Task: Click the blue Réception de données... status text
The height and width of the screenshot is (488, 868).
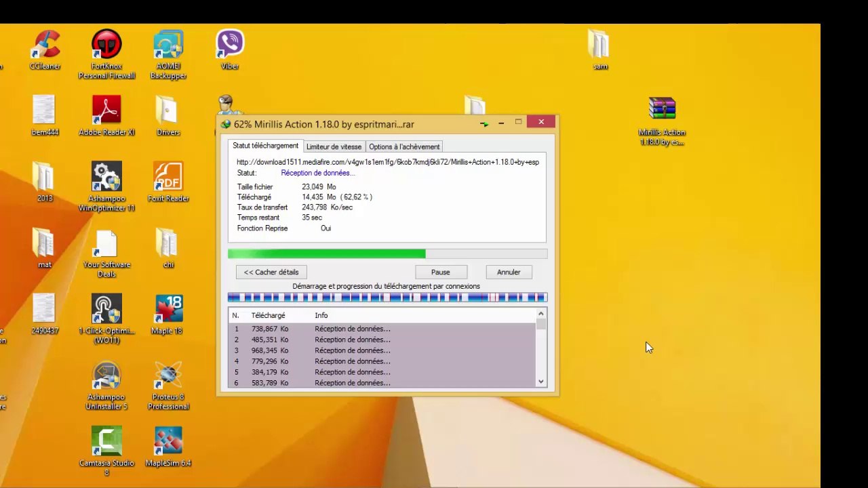Action: point(318,173)
